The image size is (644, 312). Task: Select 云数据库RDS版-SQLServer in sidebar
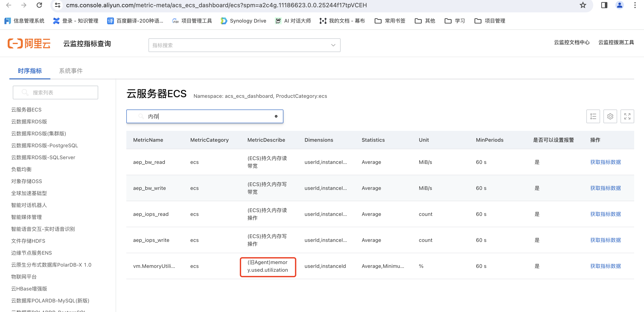coord(43,157)
